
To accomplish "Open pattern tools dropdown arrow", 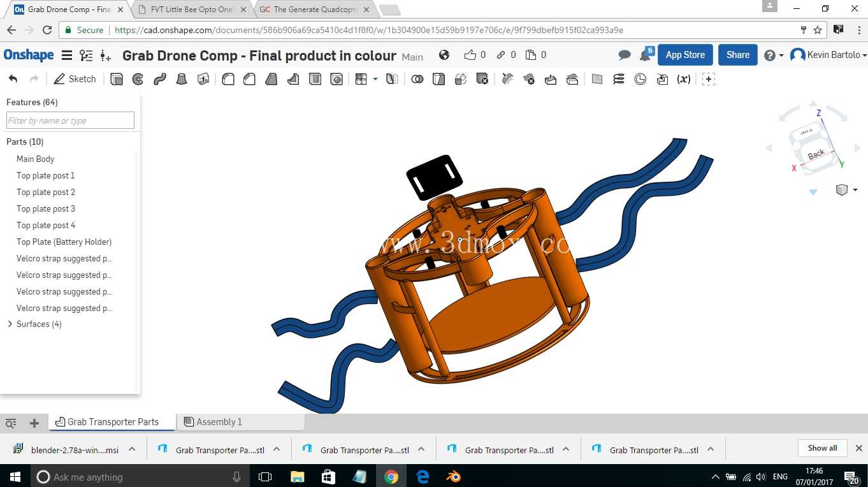I will pyautogui.click(x=375, y=79).
